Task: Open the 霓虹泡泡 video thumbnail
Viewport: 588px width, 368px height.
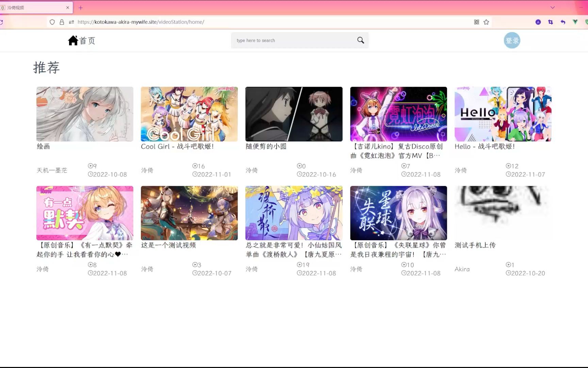Action: click(398, 114)
